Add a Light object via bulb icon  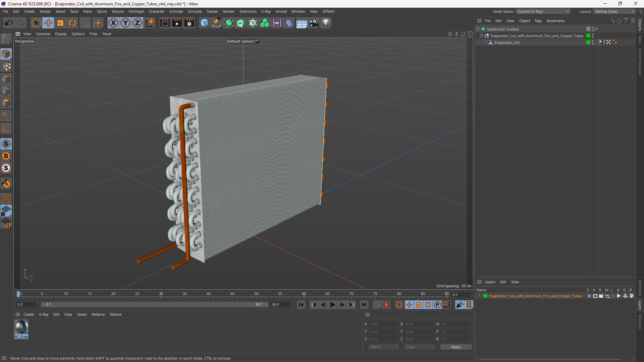[326, 23]
